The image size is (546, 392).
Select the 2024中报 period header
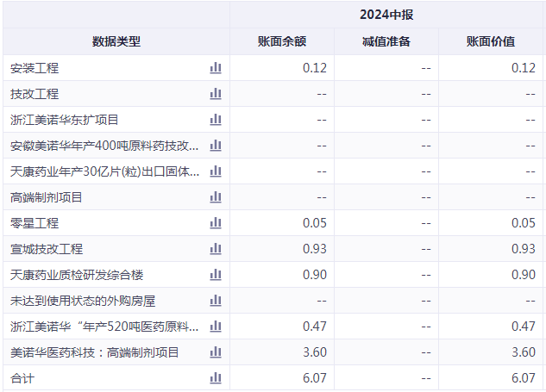[x=387, y=15]
